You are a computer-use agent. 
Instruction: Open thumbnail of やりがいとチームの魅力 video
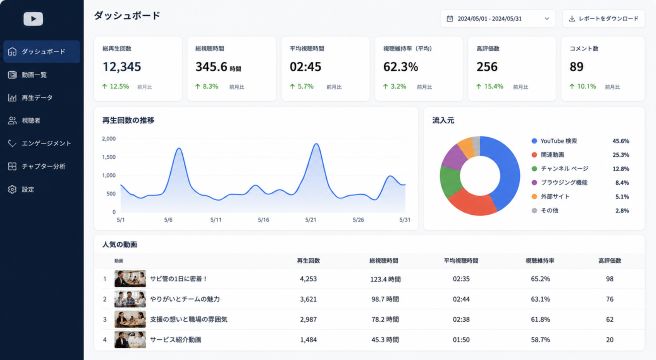130,299
